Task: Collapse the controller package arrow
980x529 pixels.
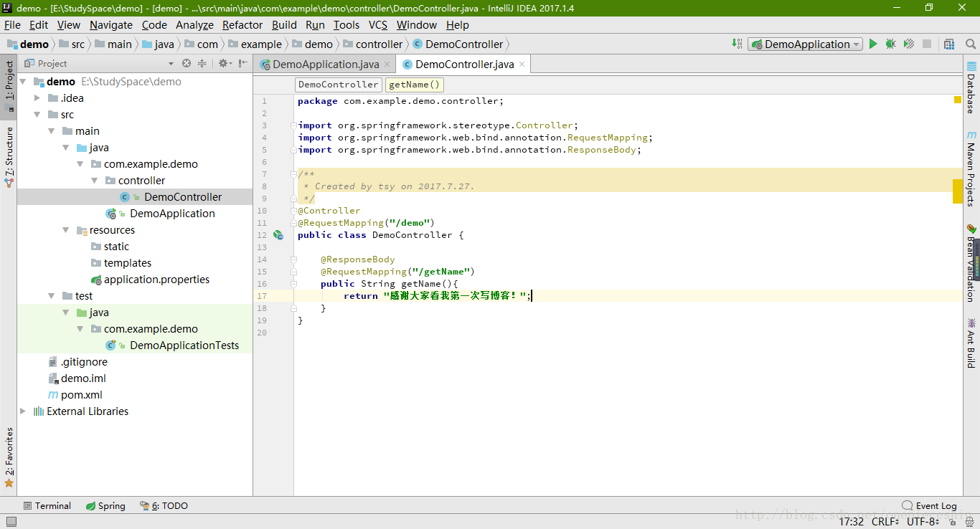Action: 95,181
